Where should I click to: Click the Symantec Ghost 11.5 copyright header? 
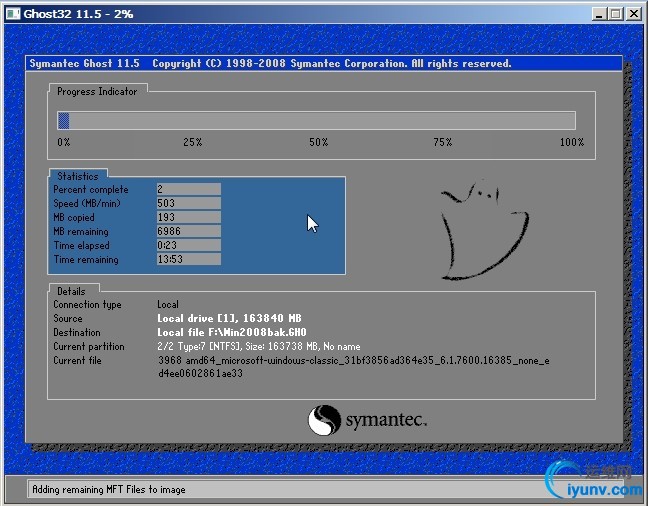(270, 63)
